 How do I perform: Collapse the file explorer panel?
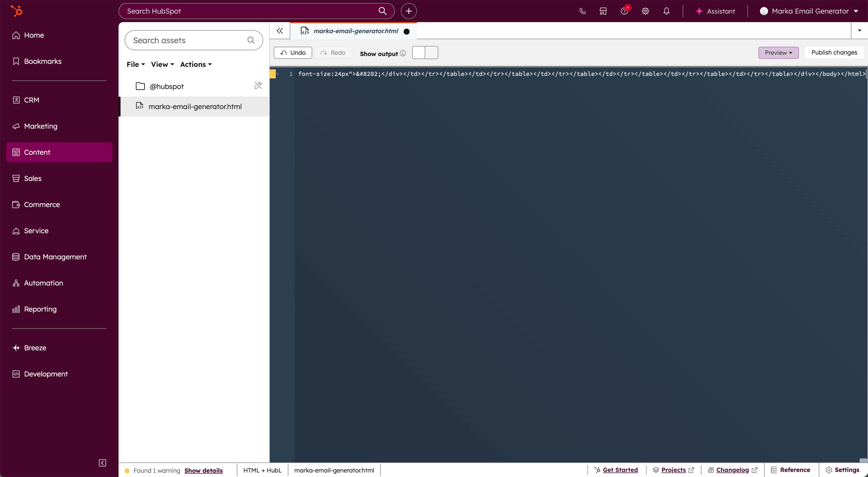point(280,31)
